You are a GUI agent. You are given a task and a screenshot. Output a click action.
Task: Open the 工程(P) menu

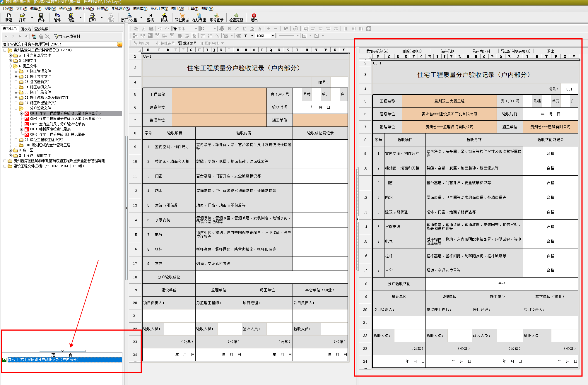[7, 9]
